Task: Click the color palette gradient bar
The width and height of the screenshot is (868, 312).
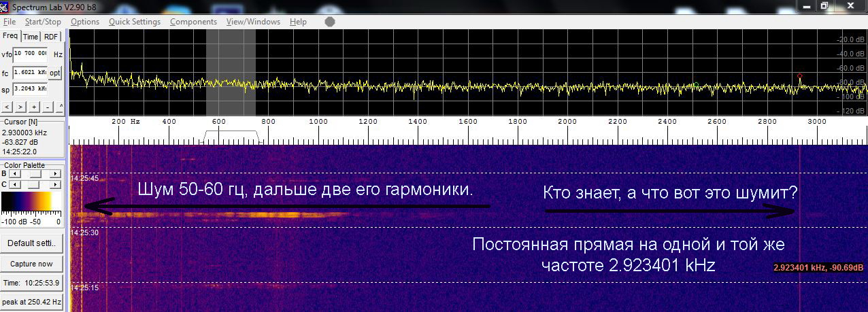Action: click(31, 203)
